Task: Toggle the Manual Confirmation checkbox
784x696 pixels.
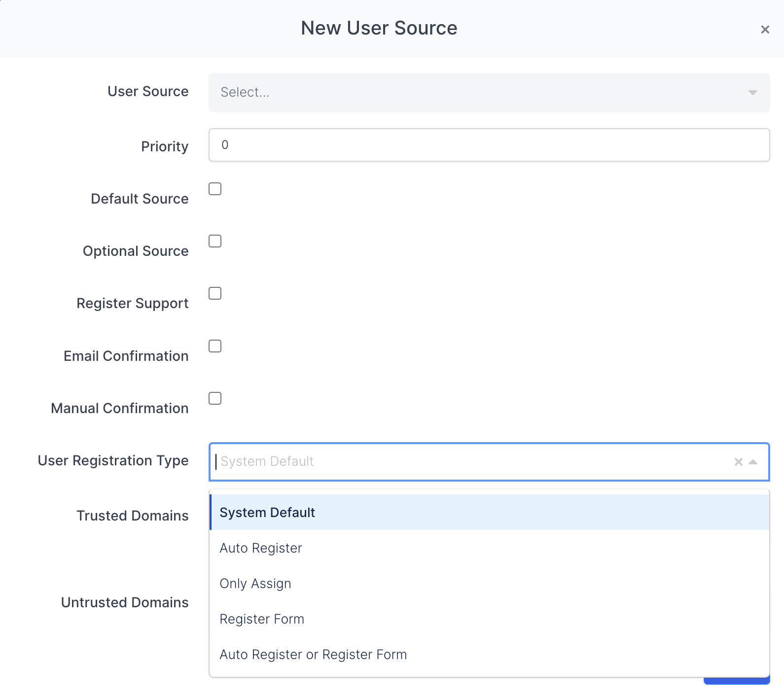Action: 215,398
